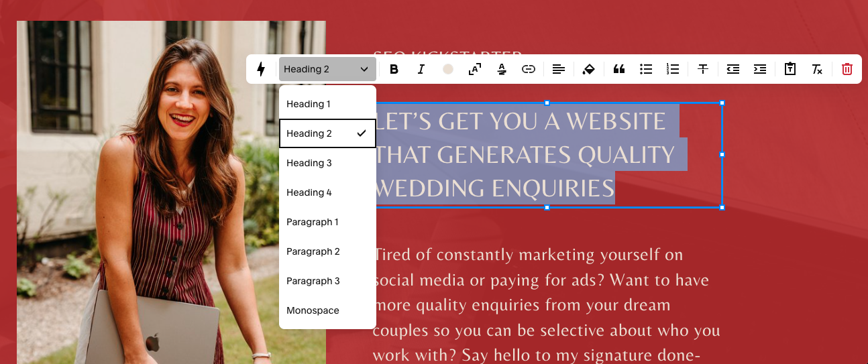Click the paste as plain text icon

coord(790,69)
